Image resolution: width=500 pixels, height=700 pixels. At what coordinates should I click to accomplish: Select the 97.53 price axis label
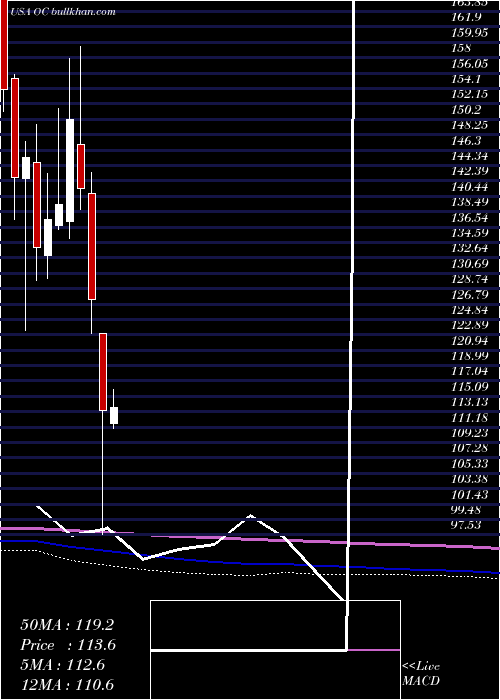click(466, 525)
